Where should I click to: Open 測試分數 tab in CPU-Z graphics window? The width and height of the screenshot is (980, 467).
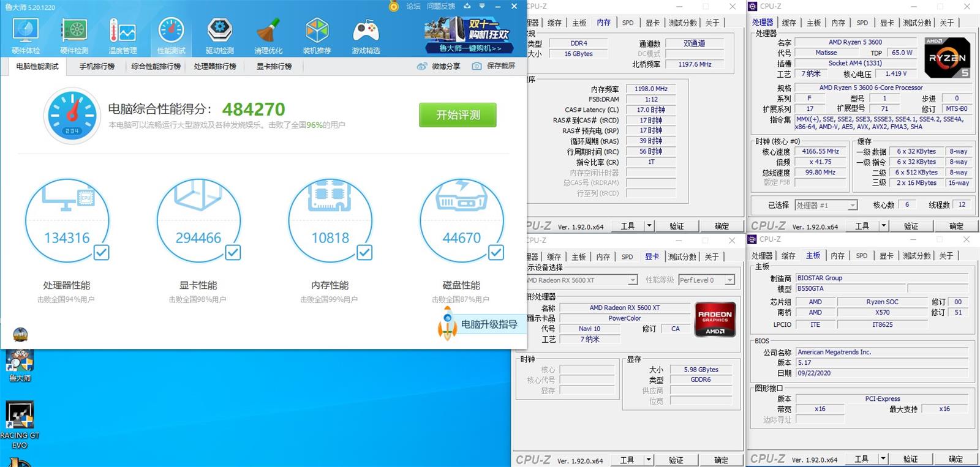(x=682, y=256)
